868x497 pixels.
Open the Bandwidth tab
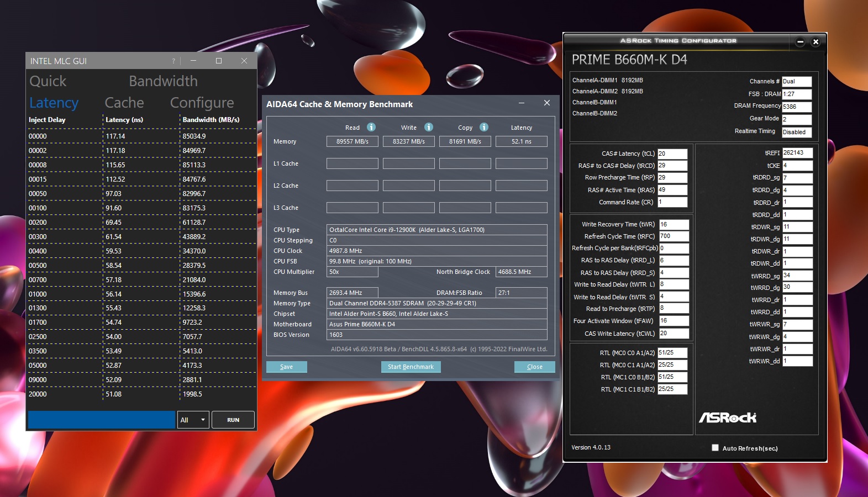(163, 81)
